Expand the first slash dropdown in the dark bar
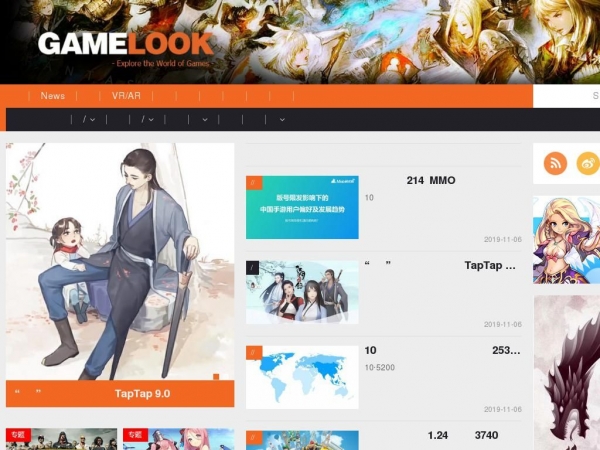This screenshot has width=600, height=450. pos(89,119)
